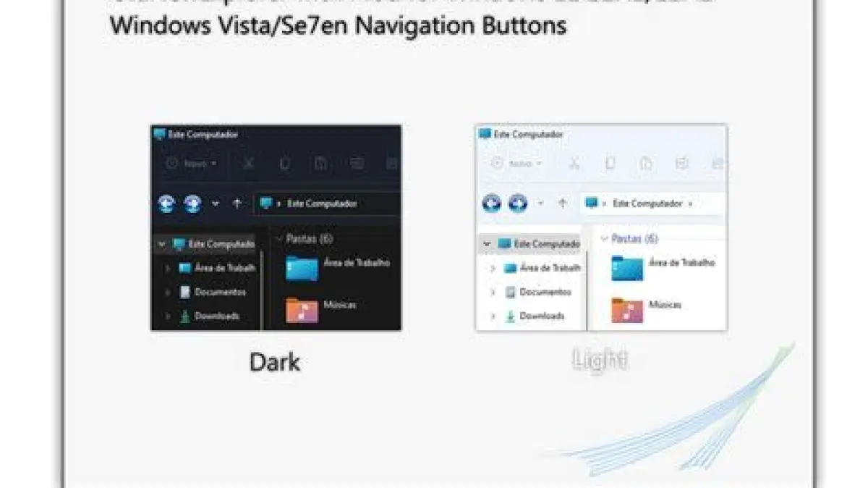Choose the Dark theme label
This screenshot has width=868, height=488.
coord(275,361)
